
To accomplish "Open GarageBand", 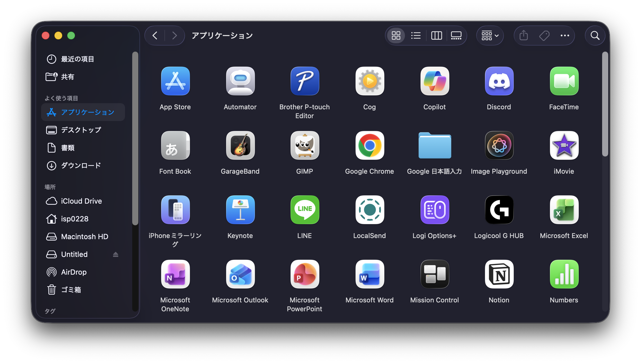I will [x=240, y=145].
